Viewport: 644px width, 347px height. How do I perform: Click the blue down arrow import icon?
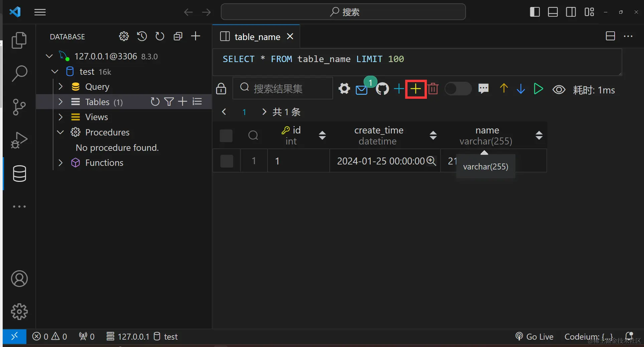[x=521, y=89]
